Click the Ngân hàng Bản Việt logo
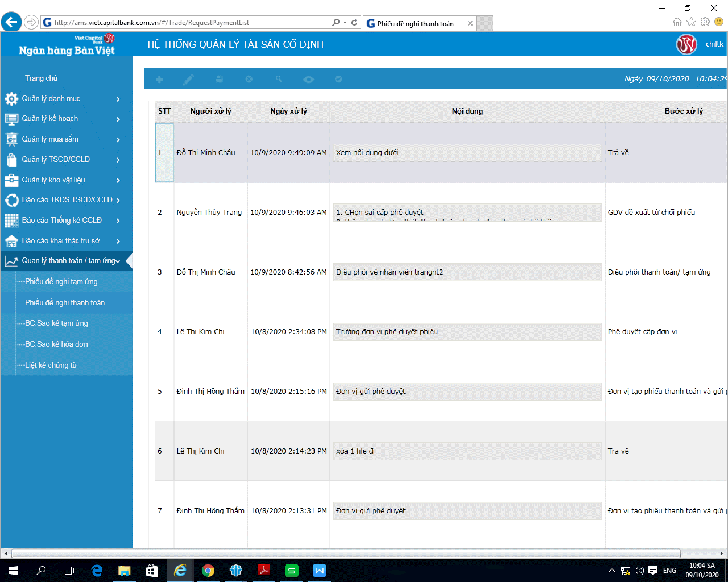The width and height of the screenshot is (728, 582). pos(67,45)
